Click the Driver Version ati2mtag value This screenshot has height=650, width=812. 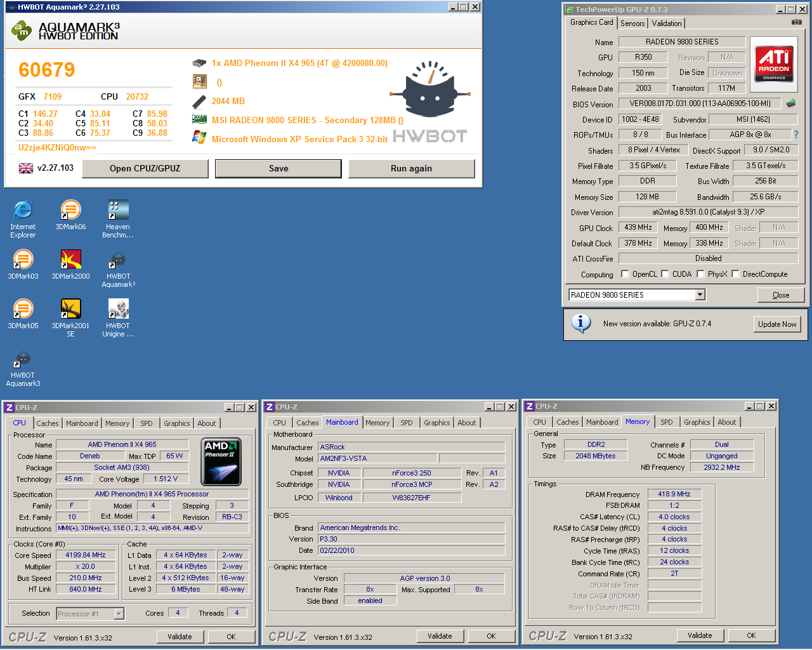[x=708, y=212]
